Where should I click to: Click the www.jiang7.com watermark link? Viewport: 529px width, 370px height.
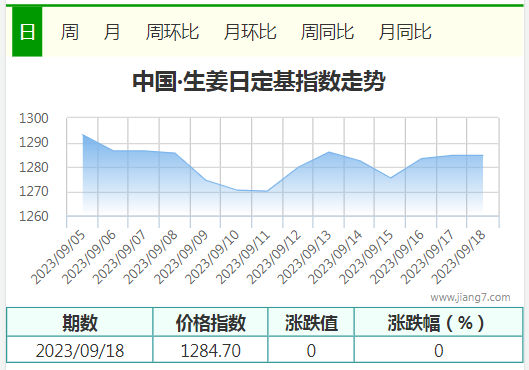click(x=470, y=297)
